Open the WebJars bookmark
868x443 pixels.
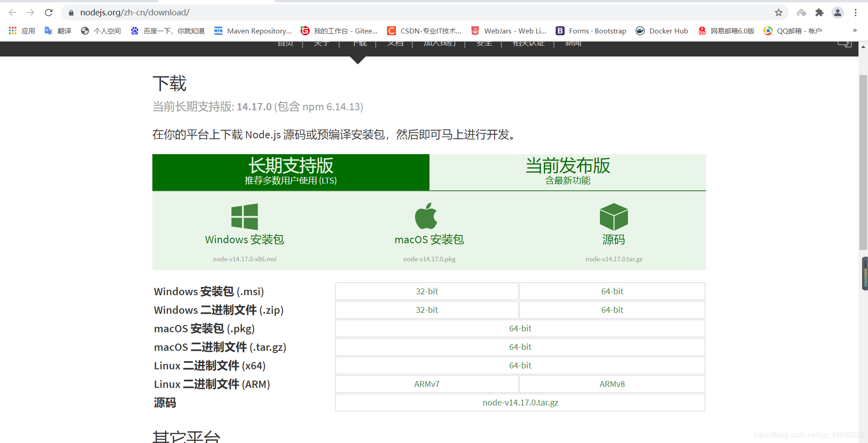point(509,31)
